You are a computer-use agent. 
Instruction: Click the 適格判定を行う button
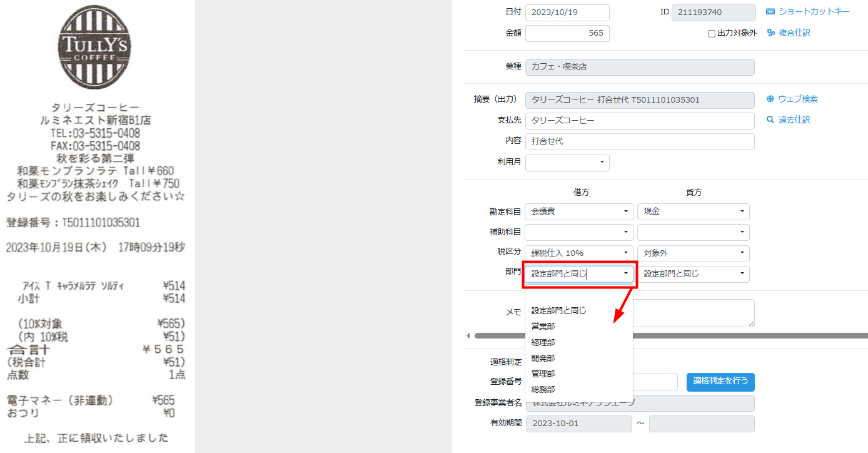[720, 382]
